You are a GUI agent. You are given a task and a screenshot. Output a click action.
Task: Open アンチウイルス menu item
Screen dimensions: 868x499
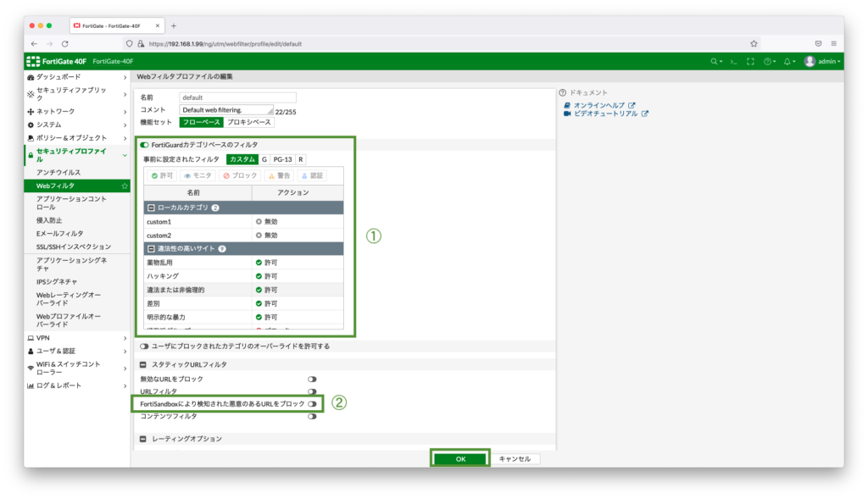pos(58,173)
